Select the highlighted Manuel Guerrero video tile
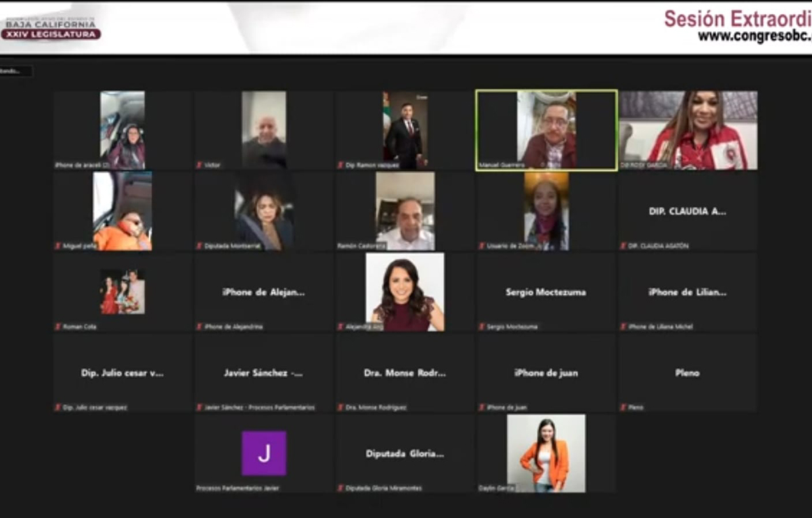The width and height of the screenshot is (812, 518). [x=546, y=130]
